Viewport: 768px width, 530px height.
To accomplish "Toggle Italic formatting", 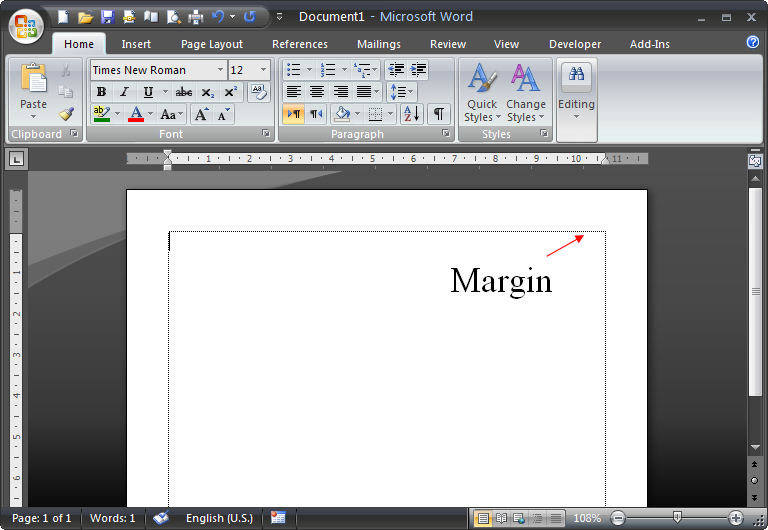I will point(124,92).
